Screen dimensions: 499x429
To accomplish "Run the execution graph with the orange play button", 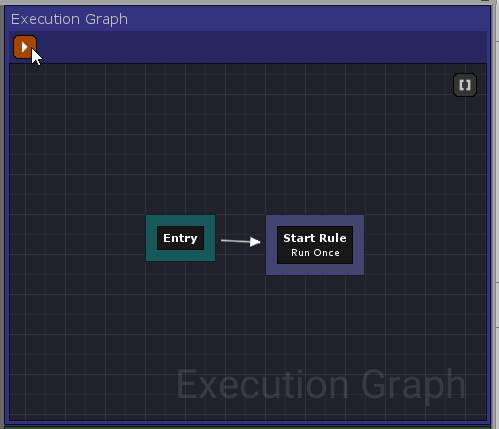I will pos(25,47).
